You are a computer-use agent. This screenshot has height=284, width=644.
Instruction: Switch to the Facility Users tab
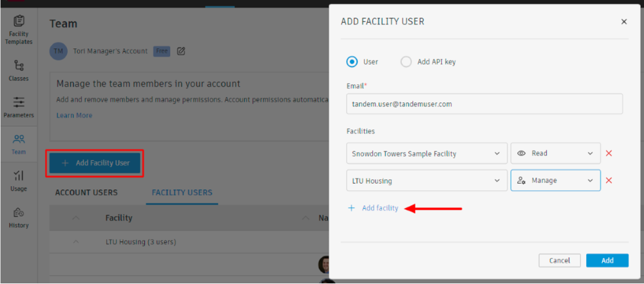pyautogui.click(x=182, y=193)
